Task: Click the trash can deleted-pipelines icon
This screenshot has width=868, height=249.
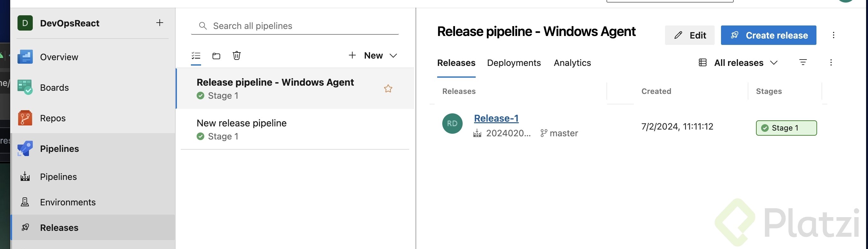Action: pos(236,56)
